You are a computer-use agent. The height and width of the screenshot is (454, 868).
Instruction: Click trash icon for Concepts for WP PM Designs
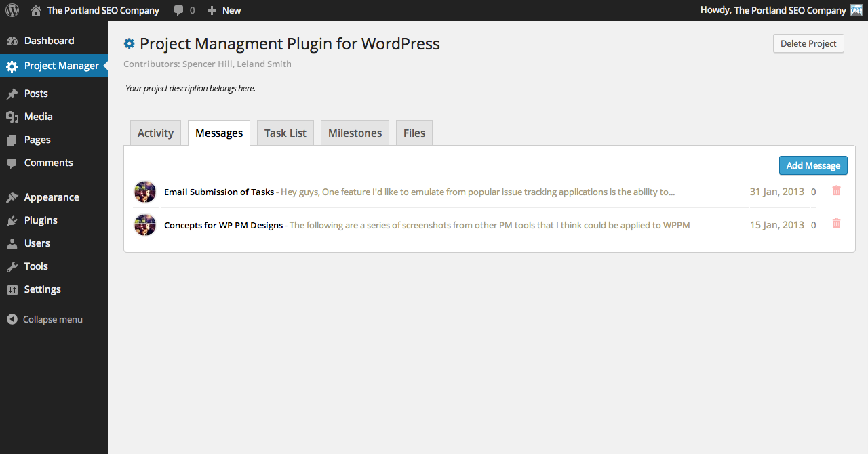coord(836,224)
